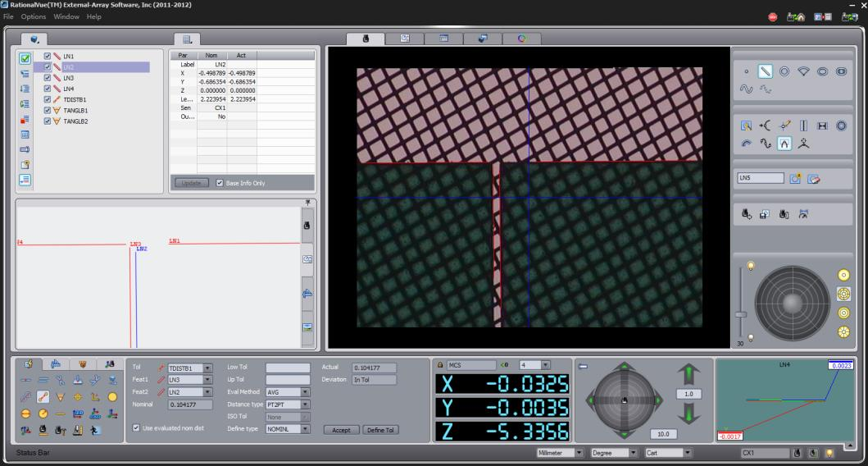Screen dimensions: 868x466
Task: Switch to the color wheel tab
Action: [x=521, y=39]
